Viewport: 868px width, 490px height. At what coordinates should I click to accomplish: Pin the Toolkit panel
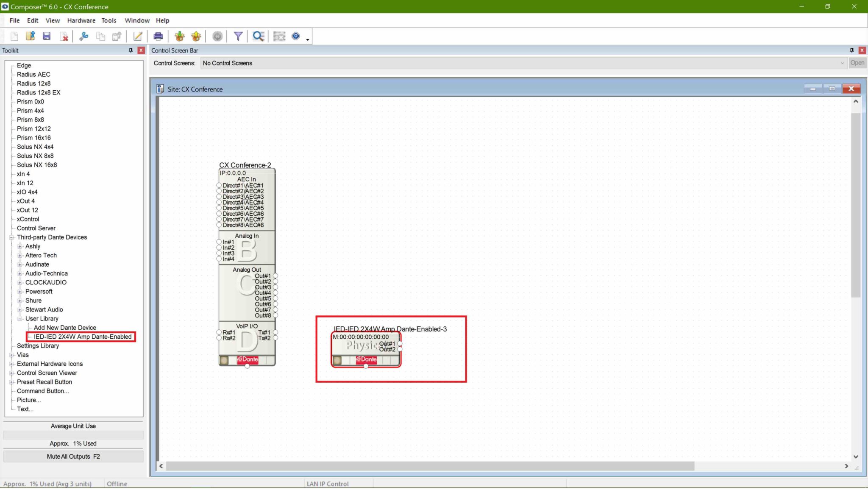tap(131, 50)
